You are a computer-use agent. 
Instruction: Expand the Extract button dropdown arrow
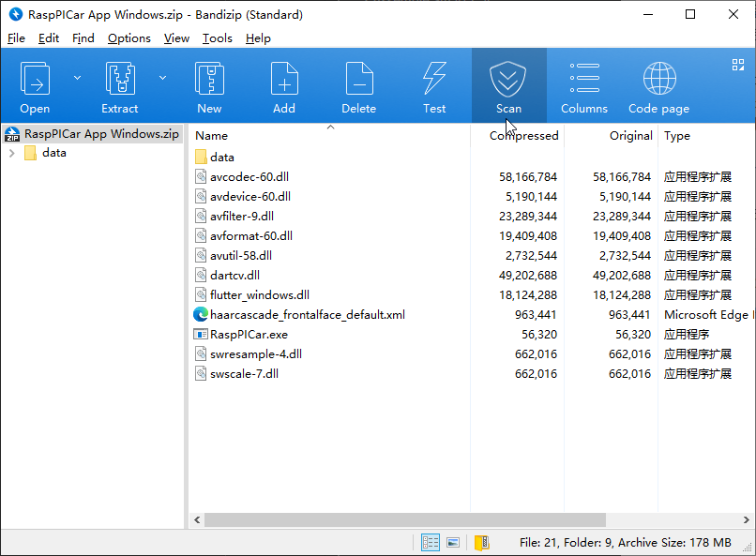pos(163,78)
